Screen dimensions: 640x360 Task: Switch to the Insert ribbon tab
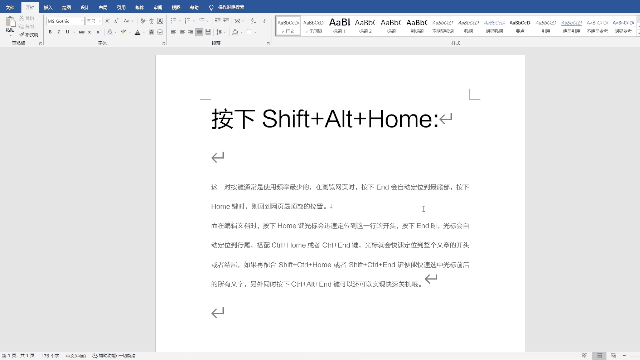tap(48, 7)
